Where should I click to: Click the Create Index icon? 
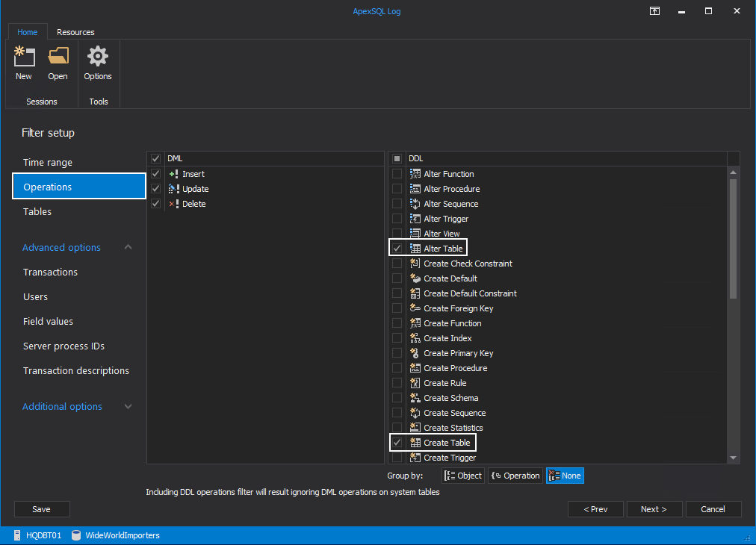pyautogui.click(x=415, y=338)
